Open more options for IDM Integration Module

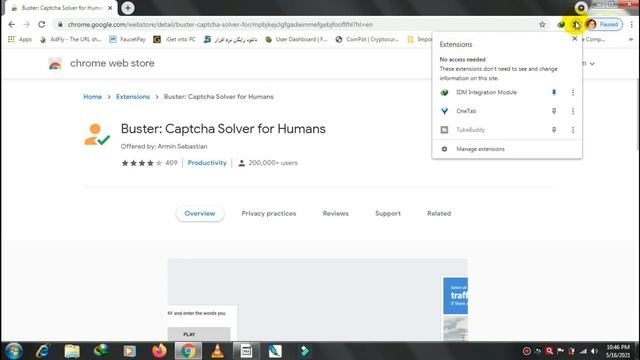coord(573,93)
